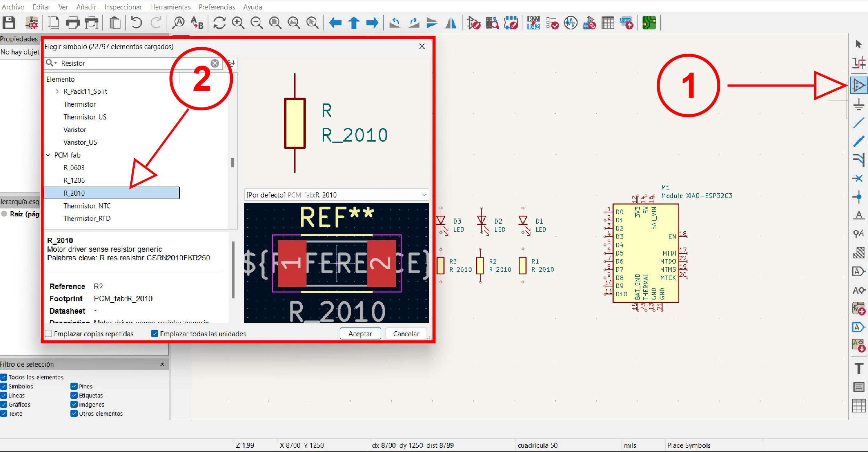Click the Undo arrow icon
This screenshot has height=452, width=868.
point(136,23)
